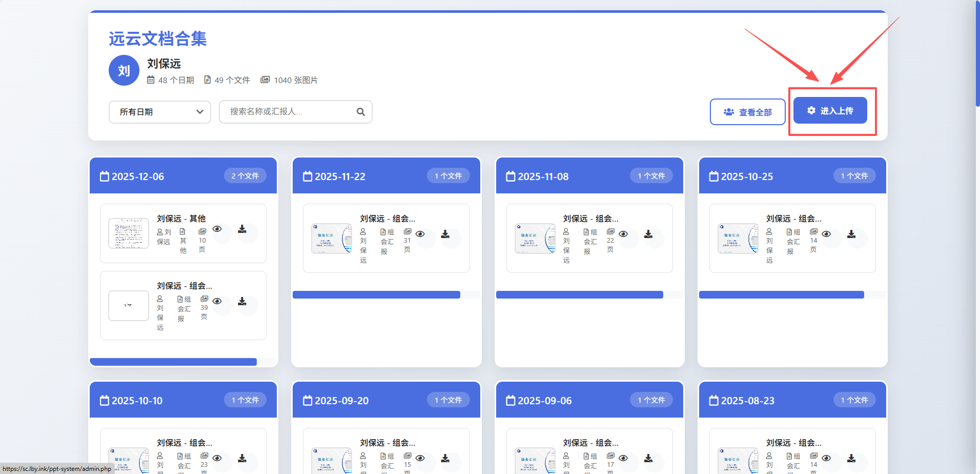Focus the 搜索名称或汇报人 search field

click(295, 112)
